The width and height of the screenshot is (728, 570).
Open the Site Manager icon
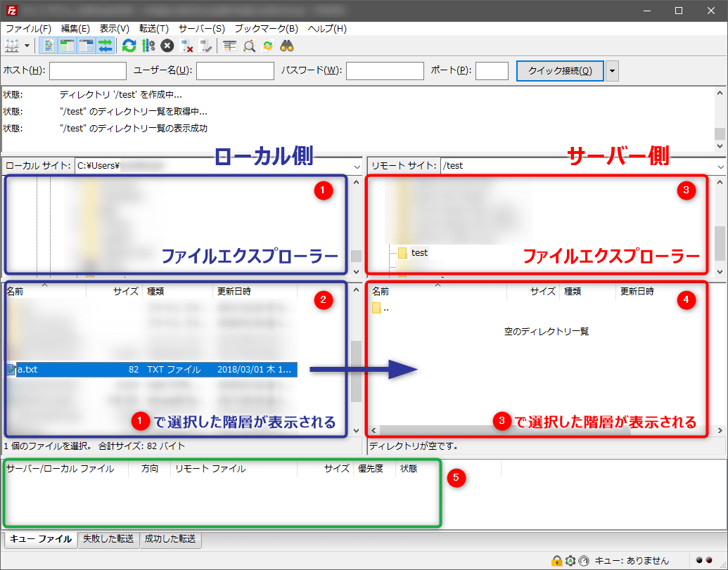click(x=12, y=46)
